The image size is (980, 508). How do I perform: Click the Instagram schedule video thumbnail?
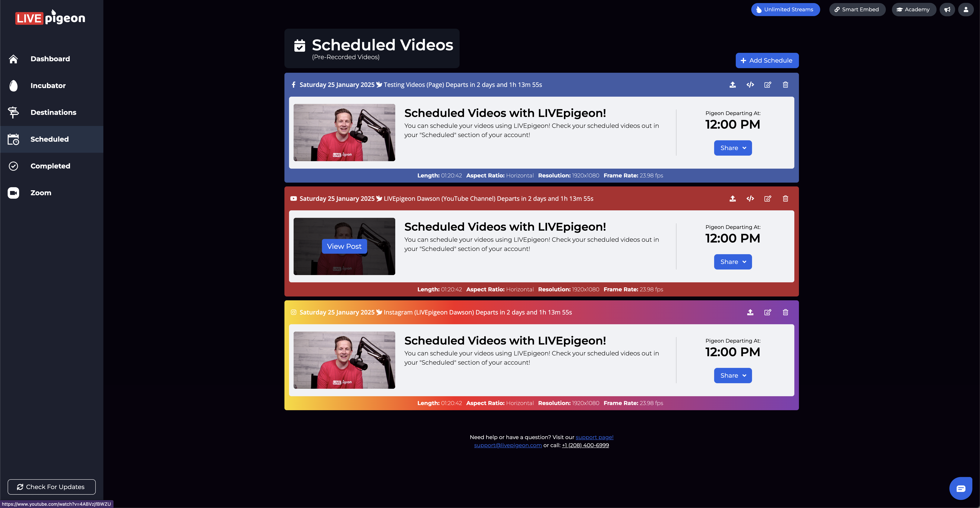(344, 360)
